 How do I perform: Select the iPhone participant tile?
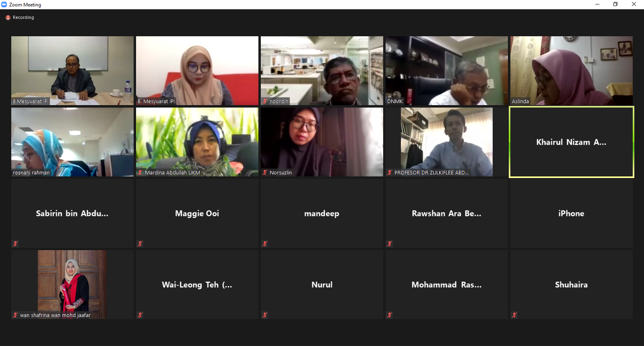[x=572, y=213]
